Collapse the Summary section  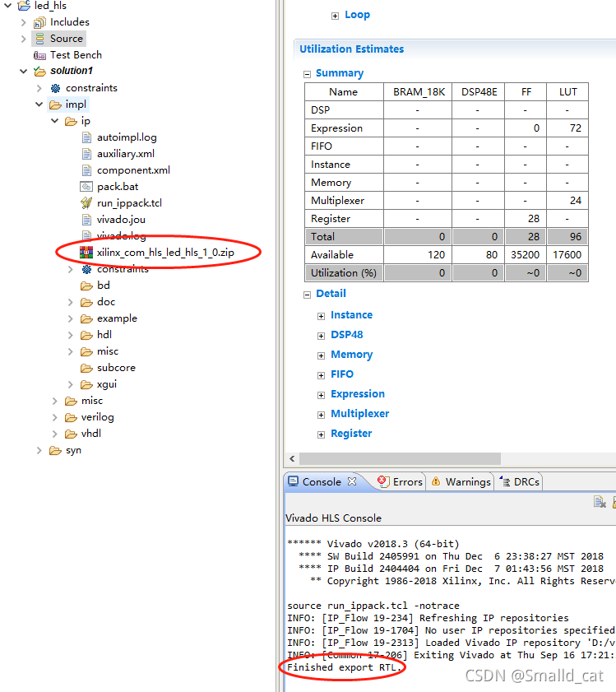(307, 75)
